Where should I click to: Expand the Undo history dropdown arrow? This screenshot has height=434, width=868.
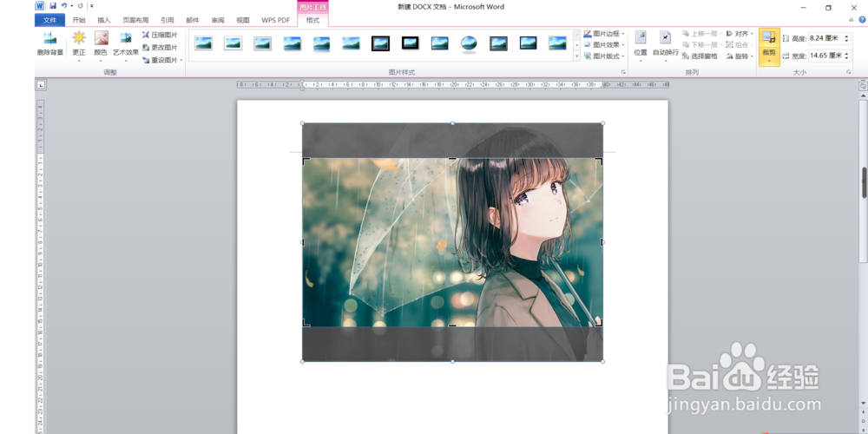[72, 6]
